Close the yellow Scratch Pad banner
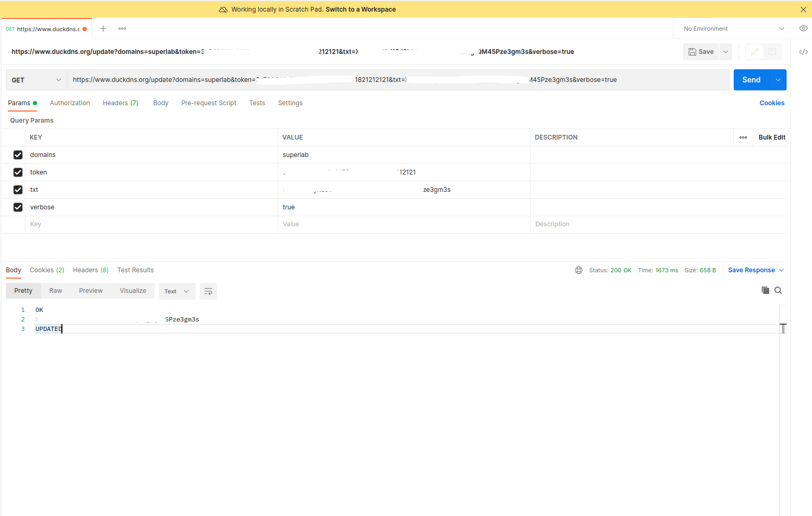The height and width of the screenshot is (516, 812). coord(803,10)
